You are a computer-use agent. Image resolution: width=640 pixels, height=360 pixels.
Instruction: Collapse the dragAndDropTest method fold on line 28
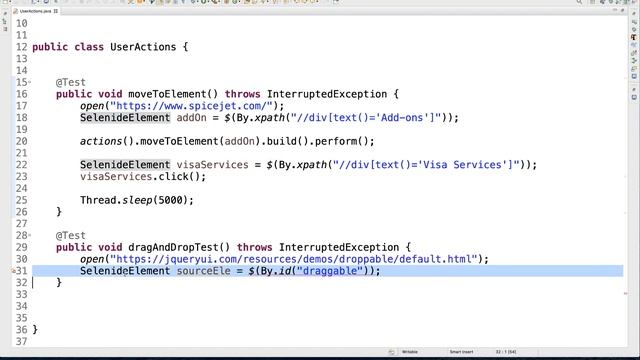click(29, 236)
